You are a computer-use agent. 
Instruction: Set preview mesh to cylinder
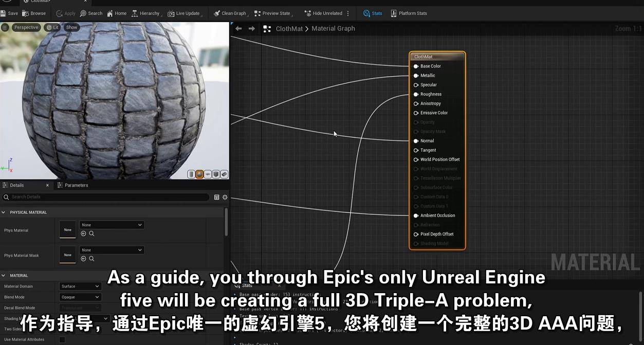point(191,174)
